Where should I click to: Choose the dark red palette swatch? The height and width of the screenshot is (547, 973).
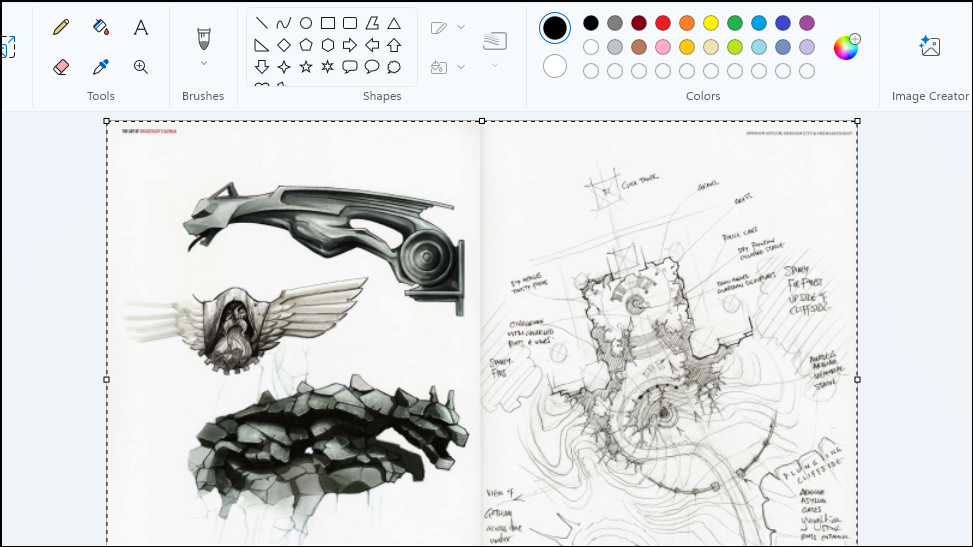point(639,24)
